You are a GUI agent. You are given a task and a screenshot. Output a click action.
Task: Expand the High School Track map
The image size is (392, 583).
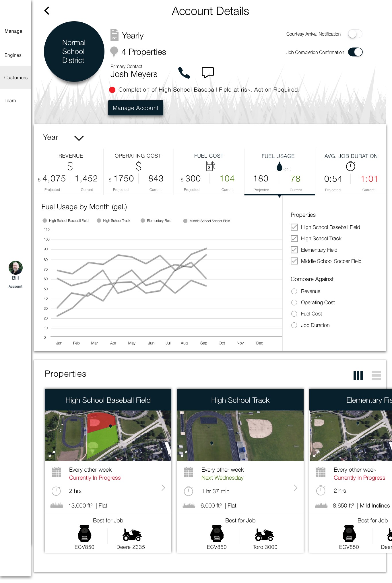[184, 454]
